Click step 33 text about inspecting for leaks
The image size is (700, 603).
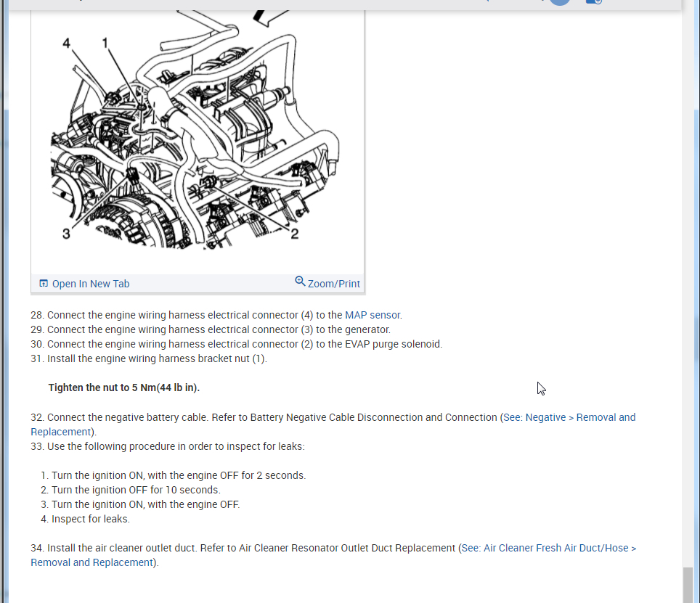pos(168,446)
